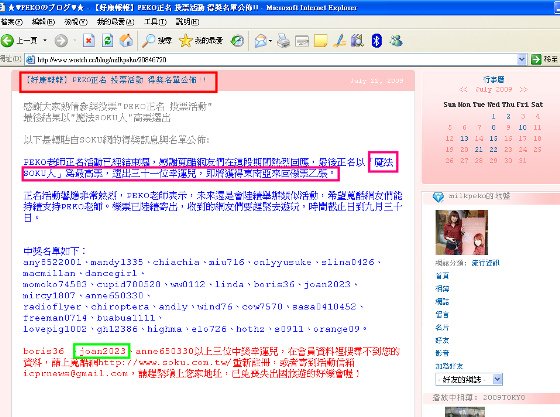Open the 檔案(F) File menu
Screen dimensions: 560x417
point(11,22)
